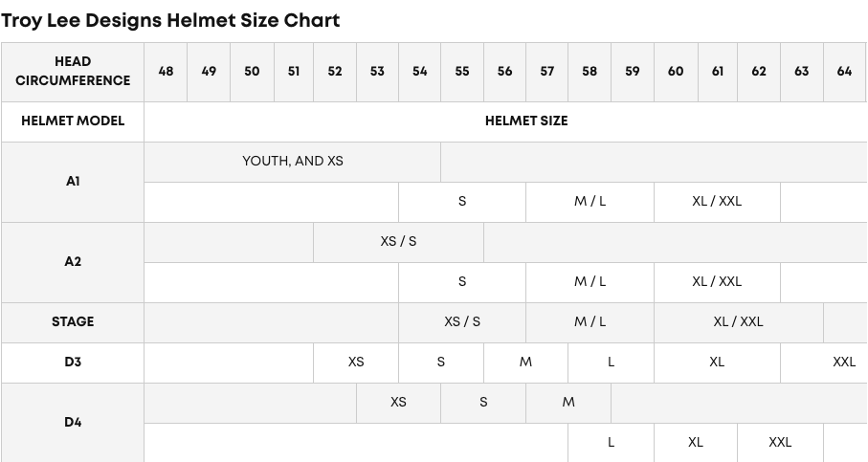The image size is (868, 462).
Task: Select the D3 helmet model cell
Action: pos(73,363)
